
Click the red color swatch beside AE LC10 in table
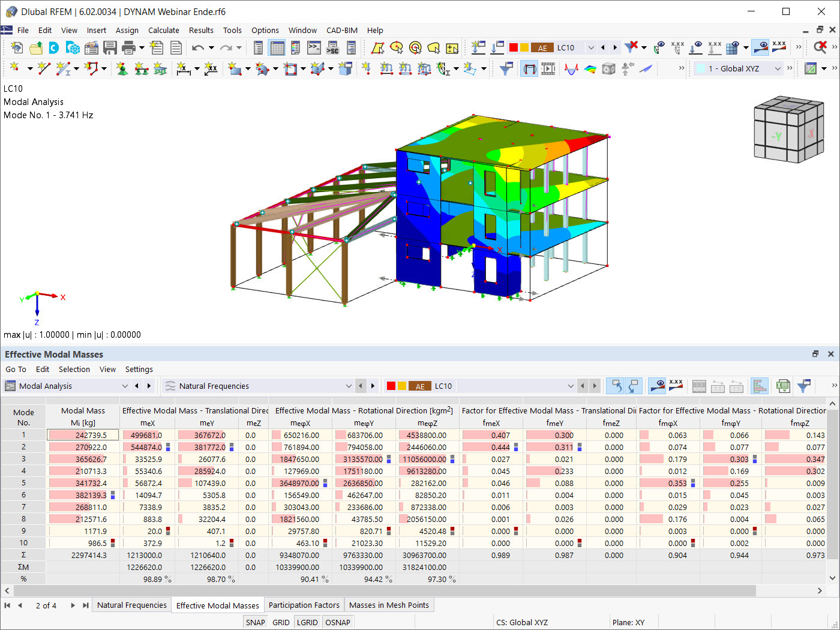coord(391,386)
